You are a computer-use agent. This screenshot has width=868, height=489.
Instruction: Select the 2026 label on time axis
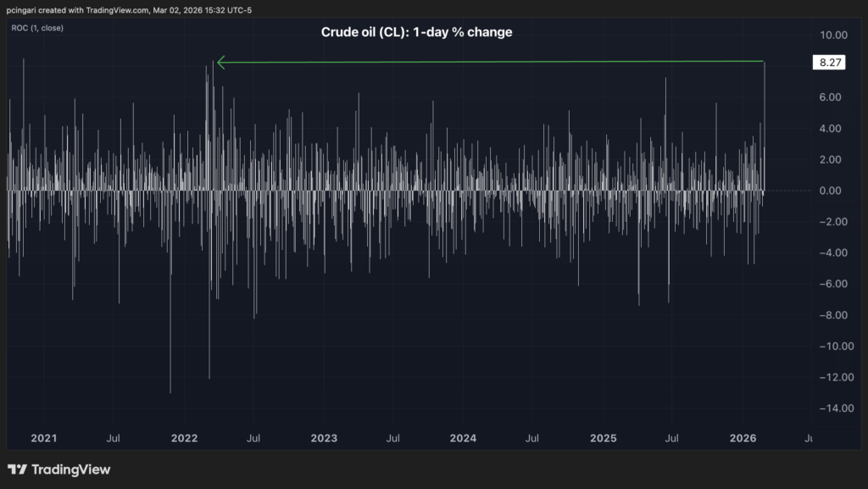[743, 438]
